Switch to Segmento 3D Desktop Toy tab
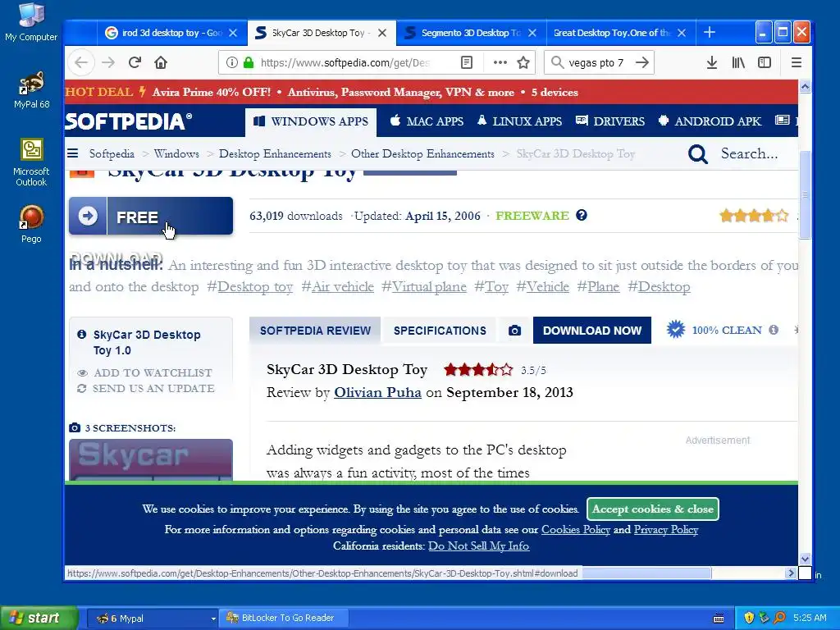Viewport: 840px width, 630px height. coord(471,33)
